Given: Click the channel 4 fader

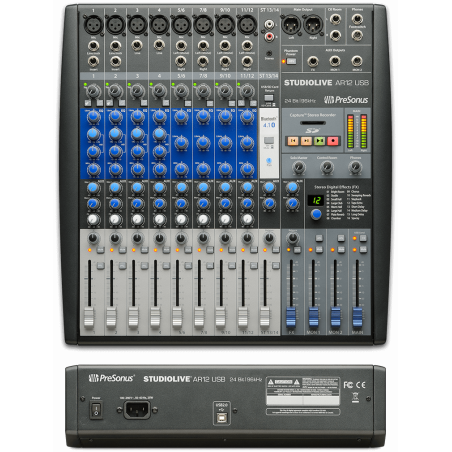Looking at the screenshot, I should 155,317.
